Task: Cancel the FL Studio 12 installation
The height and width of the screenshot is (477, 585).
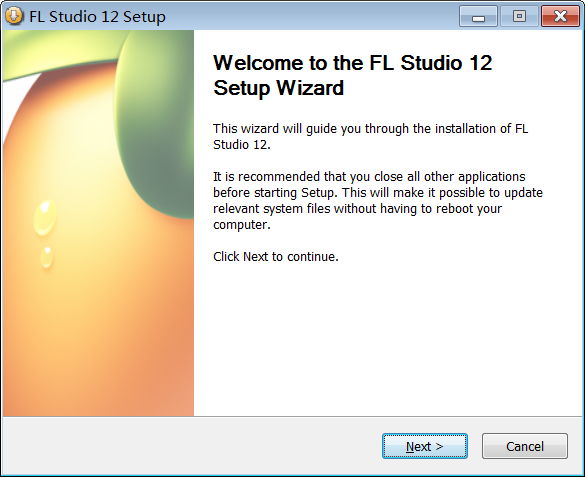Action: (525, 446)
